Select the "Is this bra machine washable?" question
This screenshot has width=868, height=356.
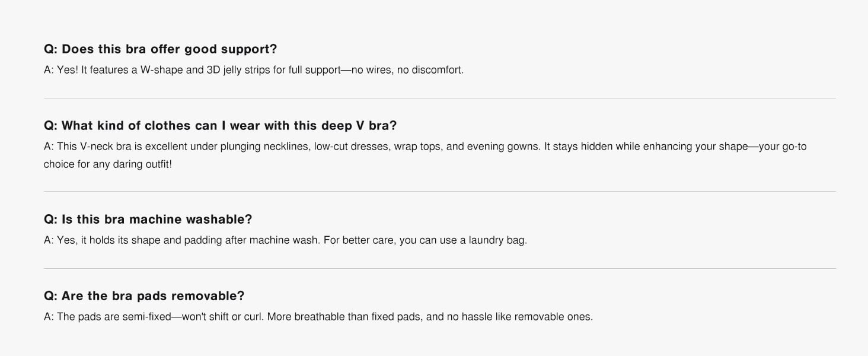coord(148,219)
